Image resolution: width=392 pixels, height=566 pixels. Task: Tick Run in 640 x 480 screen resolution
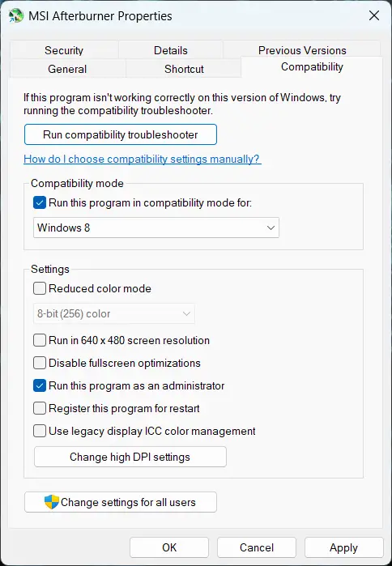coord(40,340)
